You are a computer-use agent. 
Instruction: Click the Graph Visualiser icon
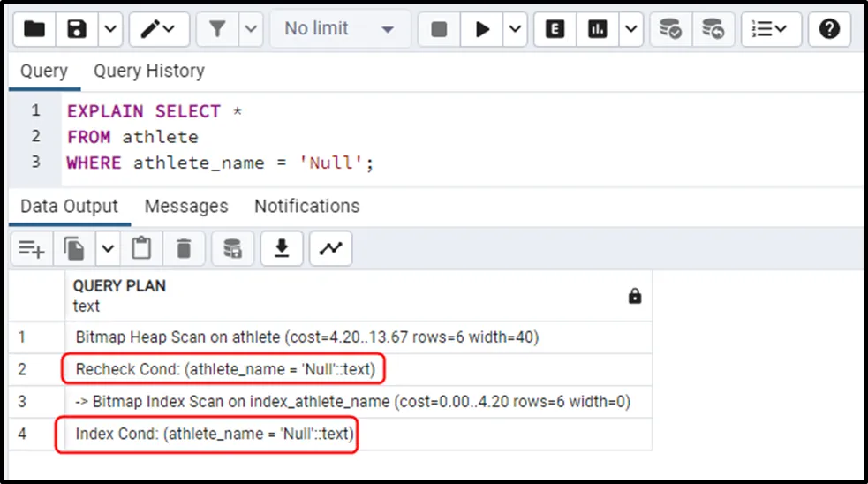pos(330,249)
